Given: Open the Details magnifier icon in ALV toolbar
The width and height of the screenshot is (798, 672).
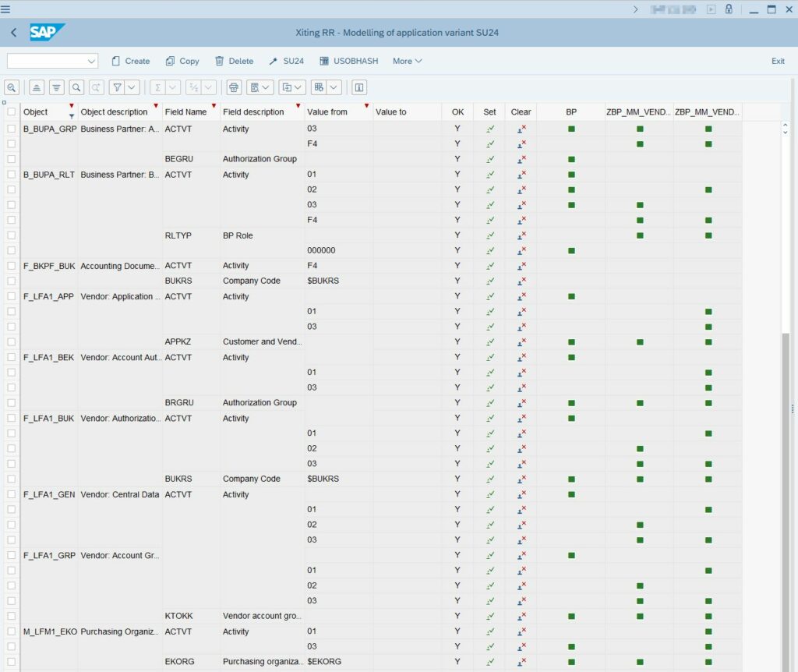Looking at the screenshot, I should [x=11, y=87].
